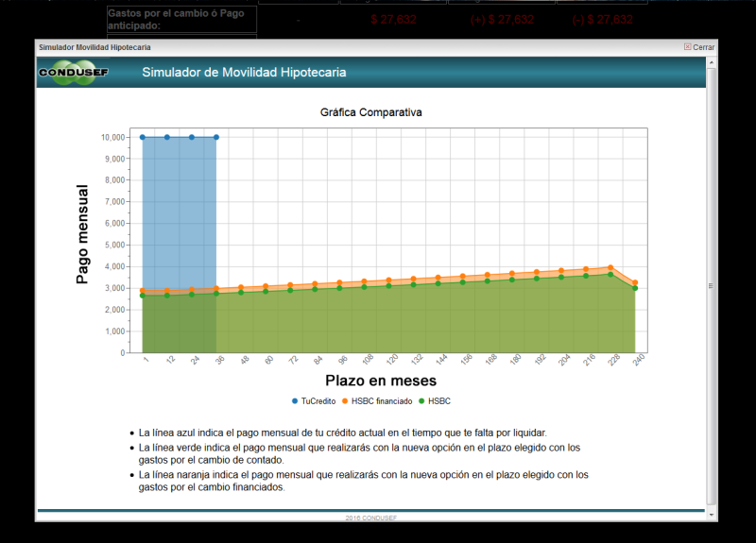The image size is (756, 543).
Task: Toggle the TuCredito legend entry
Action: coord(314,400)
